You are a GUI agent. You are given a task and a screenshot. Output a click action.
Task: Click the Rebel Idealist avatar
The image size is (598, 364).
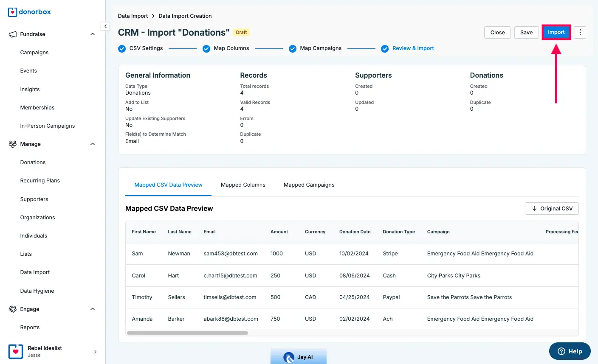coord(16,351)
